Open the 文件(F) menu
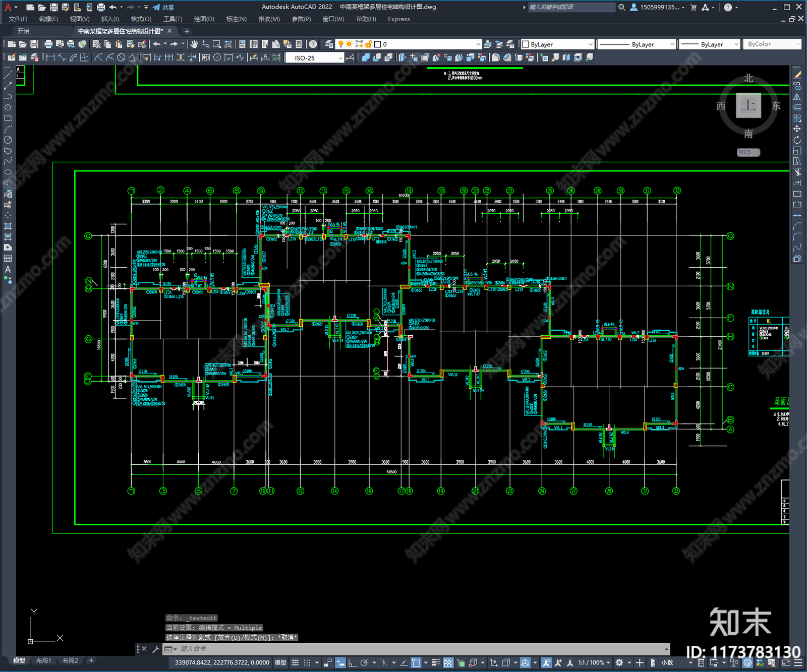This screenshot has height=672, width=807. [18, 19]
